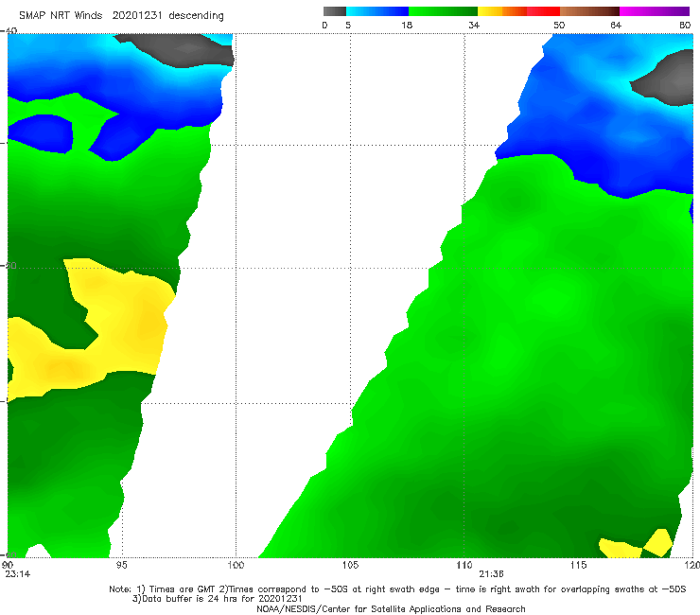Click the brown 50–64 color bar segment
700x615 pixels.
589,11
